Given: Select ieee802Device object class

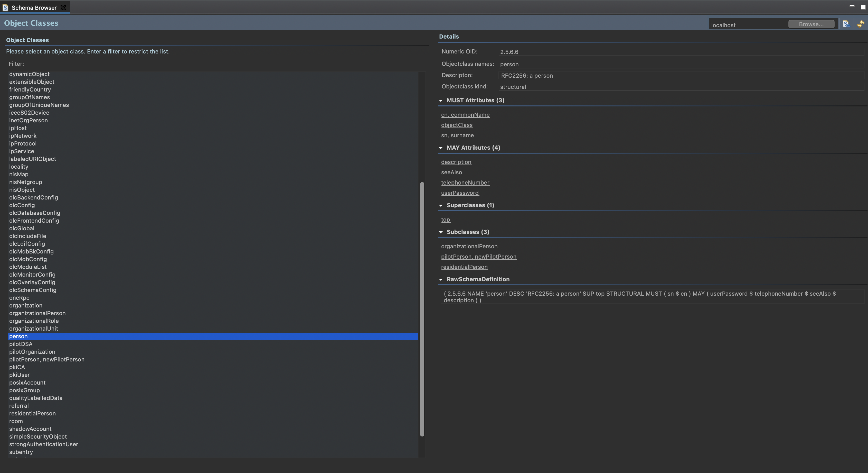Looking at the screenshot, I should pos(213,113).
